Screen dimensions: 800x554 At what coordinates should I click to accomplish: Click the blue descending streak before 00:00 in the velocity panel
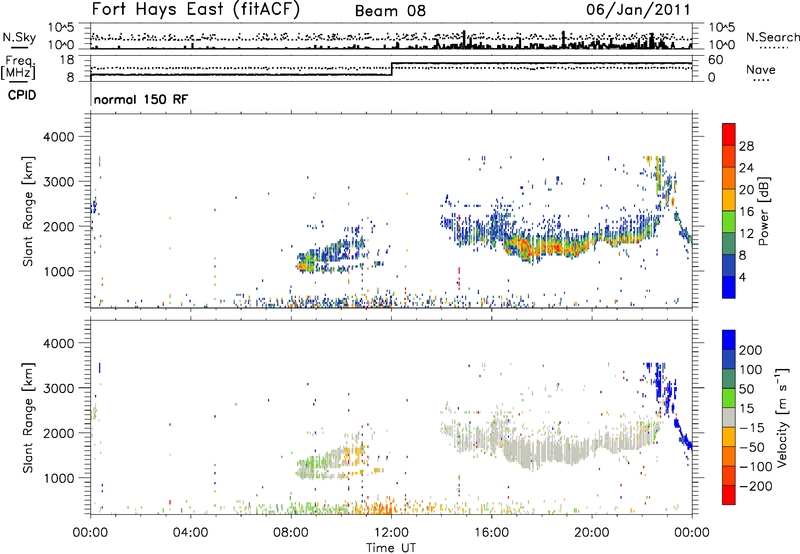pyautogui.click(x=682, y=435)
